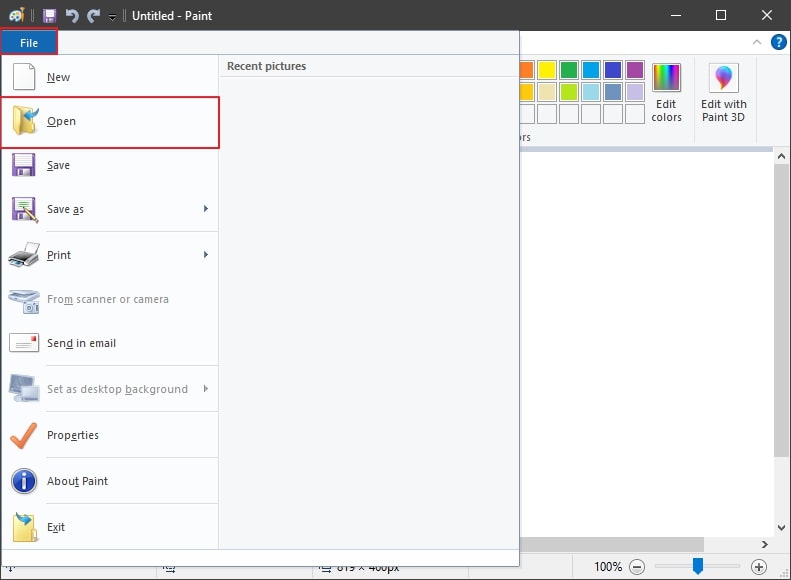The width and height of the screenshot is (791, 580).
Task: Click the zoom slider handle
Action: pos(698,566)
